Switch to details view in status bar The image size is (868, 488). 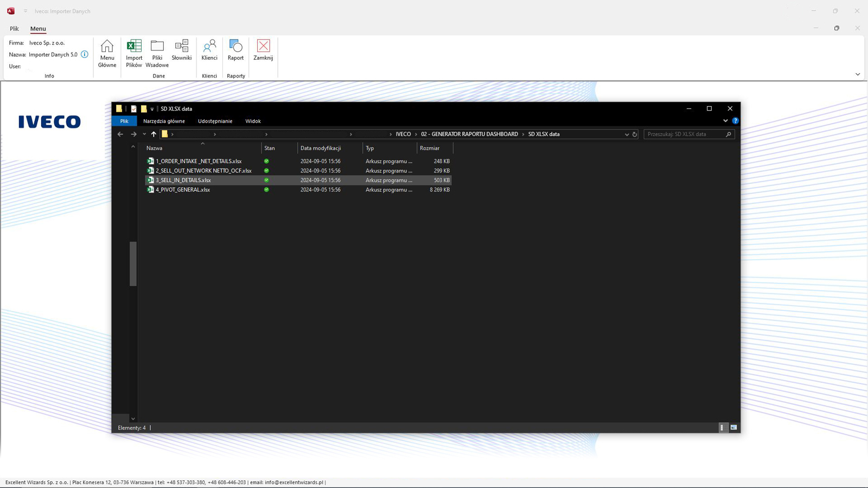coord(722,428)
